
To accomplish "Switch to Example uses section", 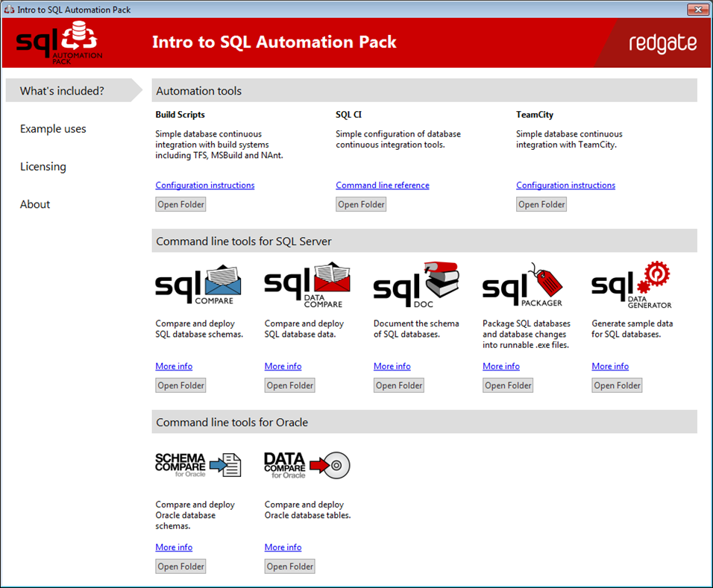I will (53, 129).
